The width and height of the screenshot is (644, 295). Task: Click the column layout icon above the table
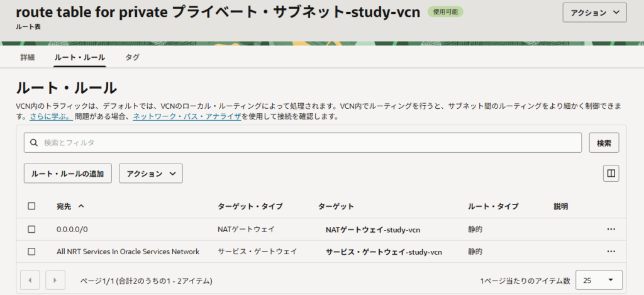click(610, 174)
